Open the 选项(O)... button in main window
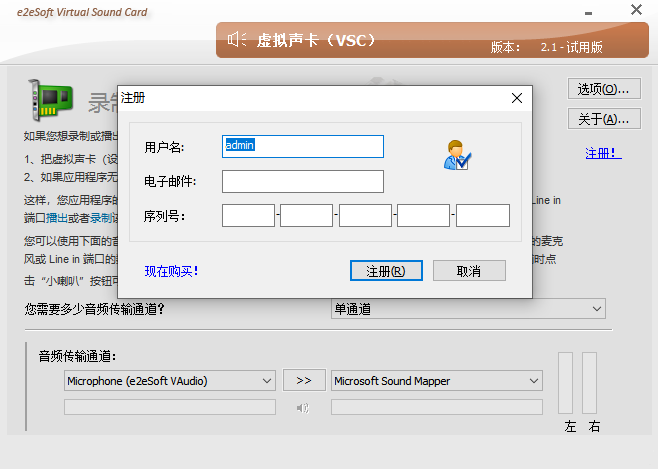Screen dimensions: 658x469 [x=604, y=89]
